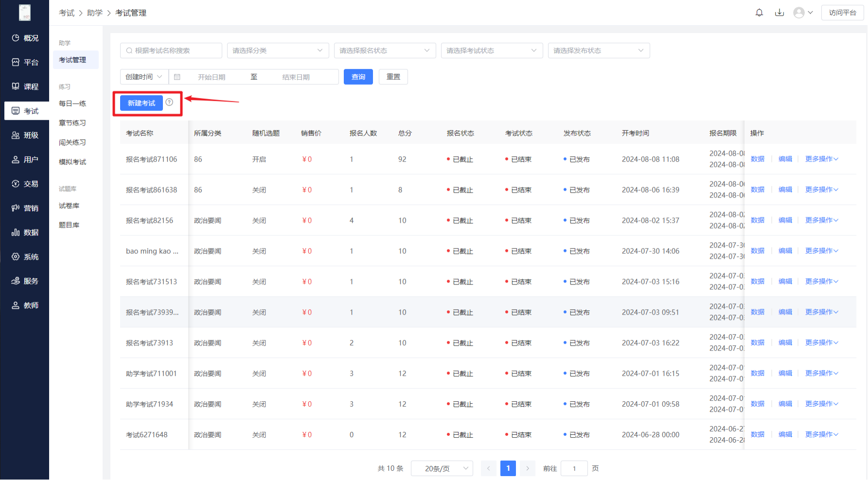Expand 更多操作 for 报名考试871106
This screenshot has height=480, width=868.
(x=822, y=159)
